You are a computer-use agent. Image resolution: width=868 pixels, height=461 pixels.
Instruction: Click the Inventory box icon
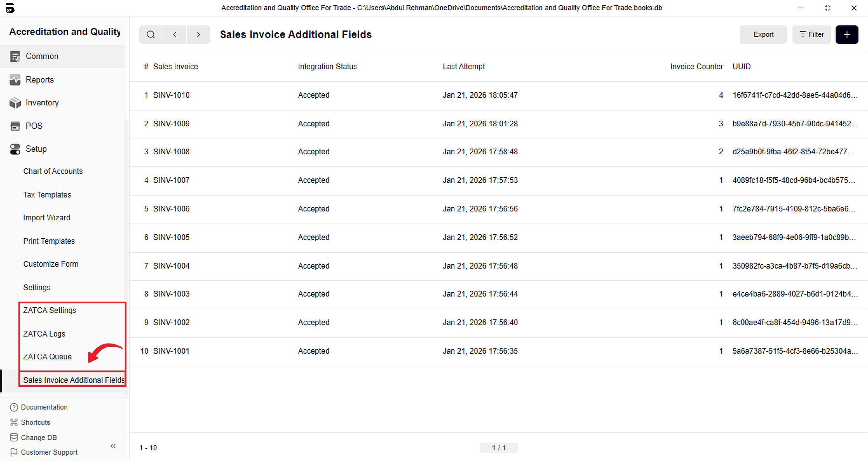[15, 103]
